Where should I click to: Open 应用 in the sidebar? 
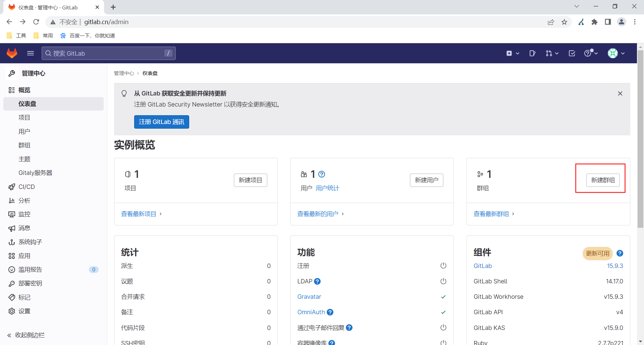54,256
